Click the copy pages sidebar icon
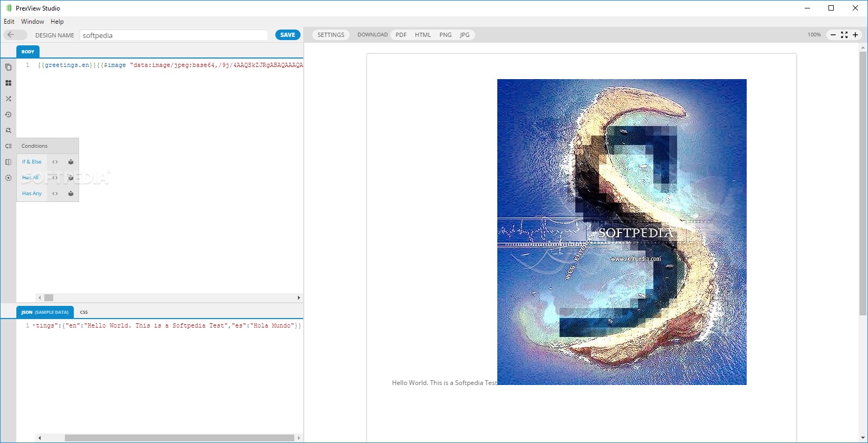 tap(8, 67)
